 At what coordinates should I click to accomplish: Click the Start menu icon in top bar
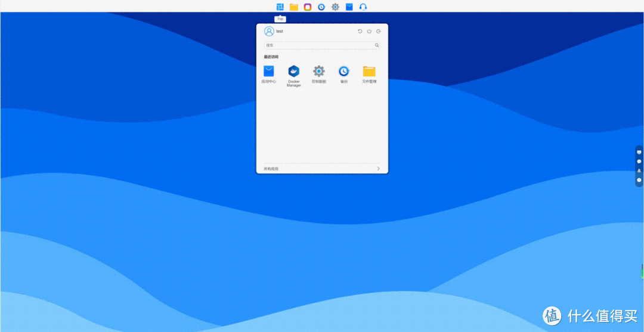point(280,7)
